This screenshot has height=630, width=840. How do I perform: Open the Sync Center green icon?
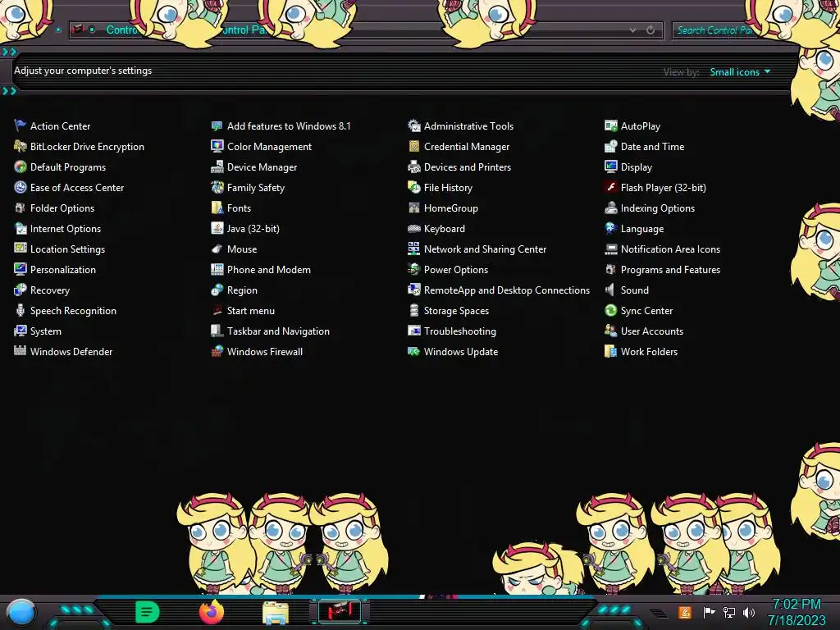(610, 311)
